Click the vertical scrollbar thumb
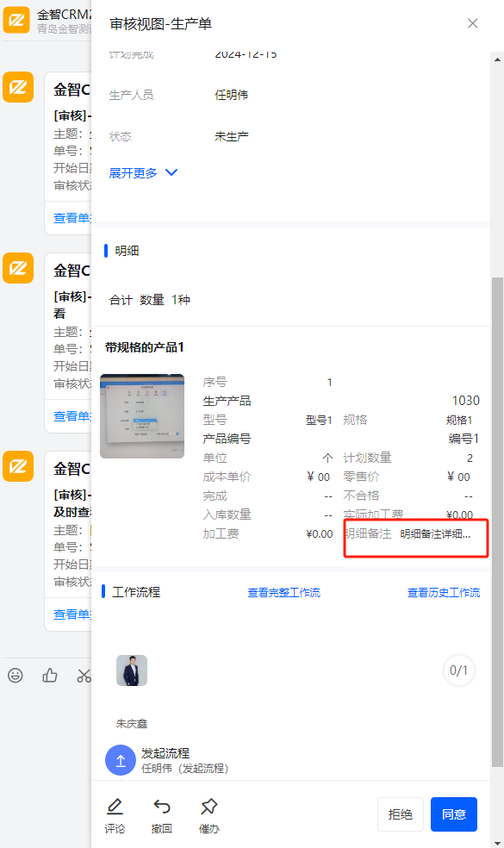The image size is (504, 848). pyautogui.click(x=497, y=522)
